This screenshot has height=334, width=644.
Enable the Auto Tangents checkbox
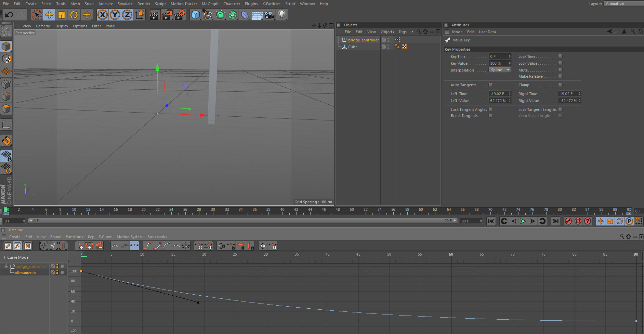[x=490, y=85]
